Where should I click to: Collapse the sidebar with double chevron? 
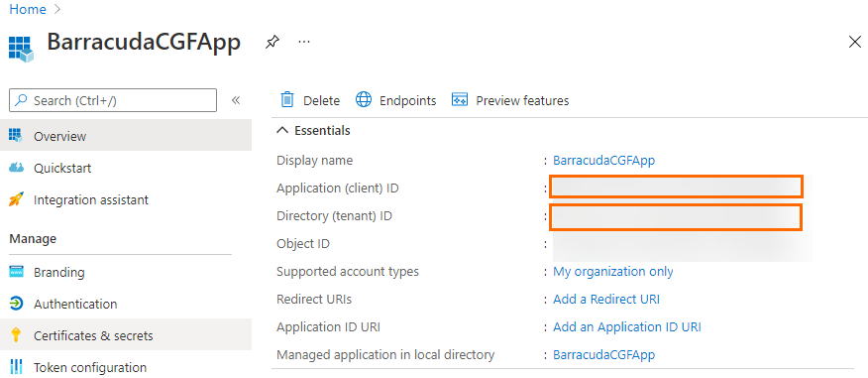pyautogui.click(x=236, y=100)
